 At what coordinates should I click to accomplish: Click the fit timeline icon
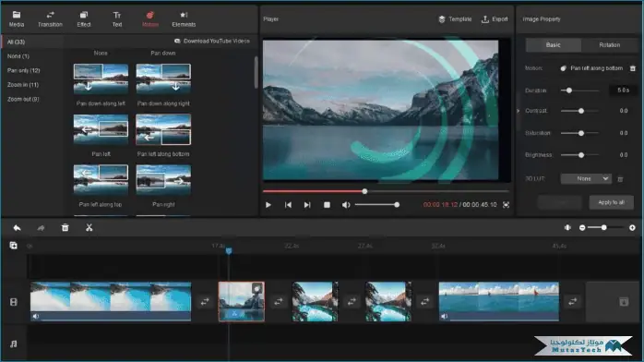(x=567, y=228)
